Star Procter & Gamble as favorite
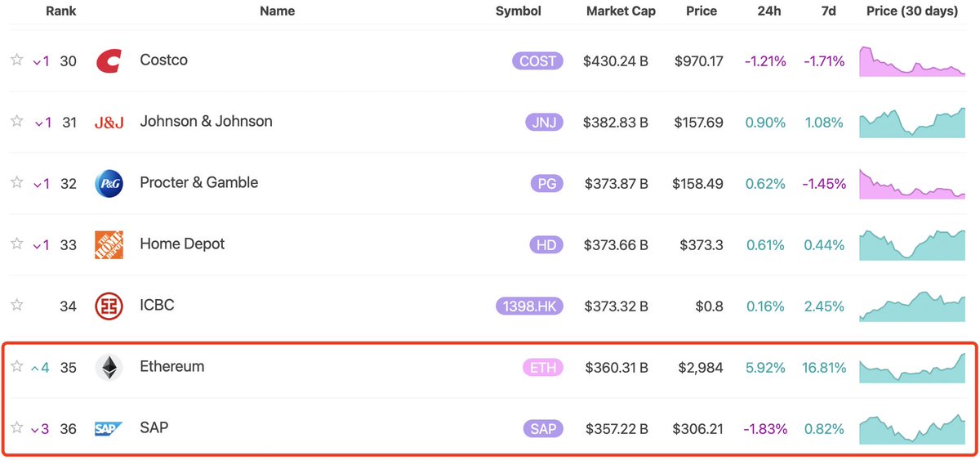This screenshot has height=465, width=980. pyautogui.click(x=16, y=182)
